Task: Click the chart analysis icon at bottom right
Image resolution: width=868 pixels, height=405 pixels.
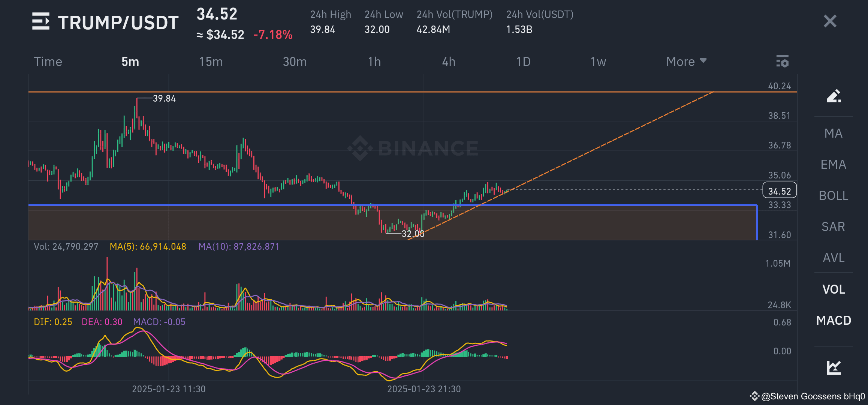Action: click(x=834, y=367)
